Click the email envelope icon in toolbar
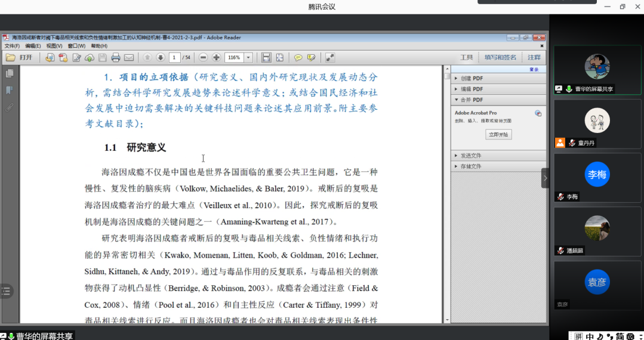The image size is (644, 340). point(129,58)
